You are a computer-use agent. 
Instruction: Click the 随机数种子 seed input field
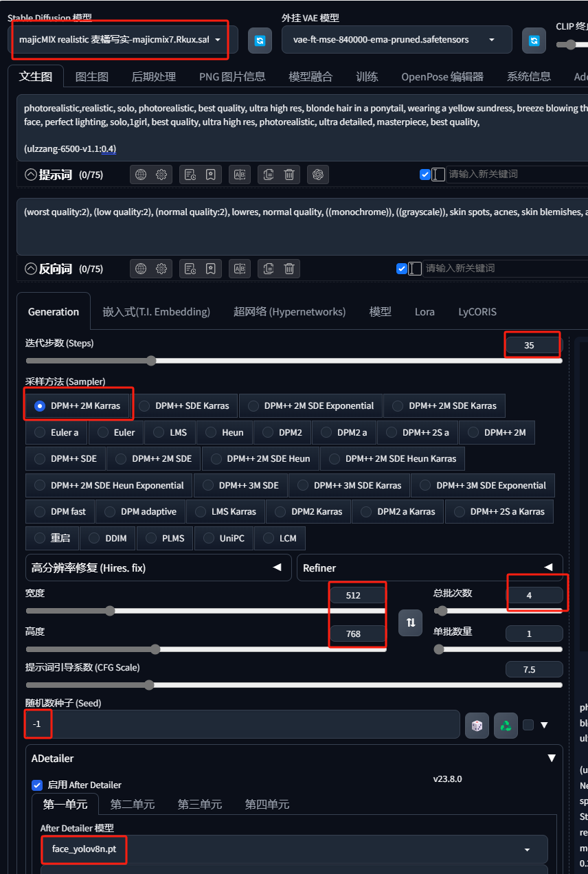tap(242, 724)
